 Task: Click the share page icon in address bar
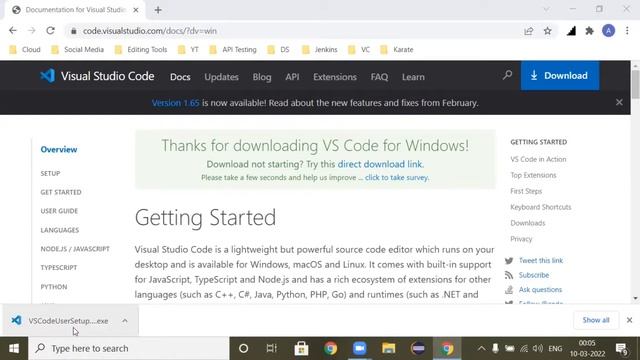[x=529, y=31]
